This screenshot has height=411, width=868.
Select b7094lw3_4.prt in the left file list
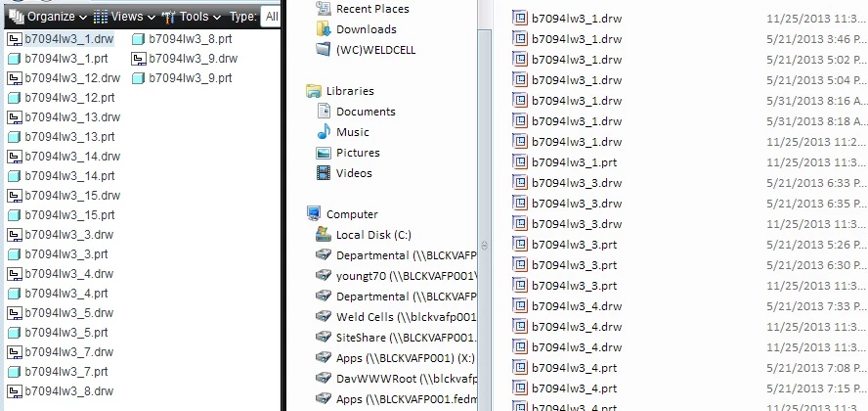tap(65, 294)
